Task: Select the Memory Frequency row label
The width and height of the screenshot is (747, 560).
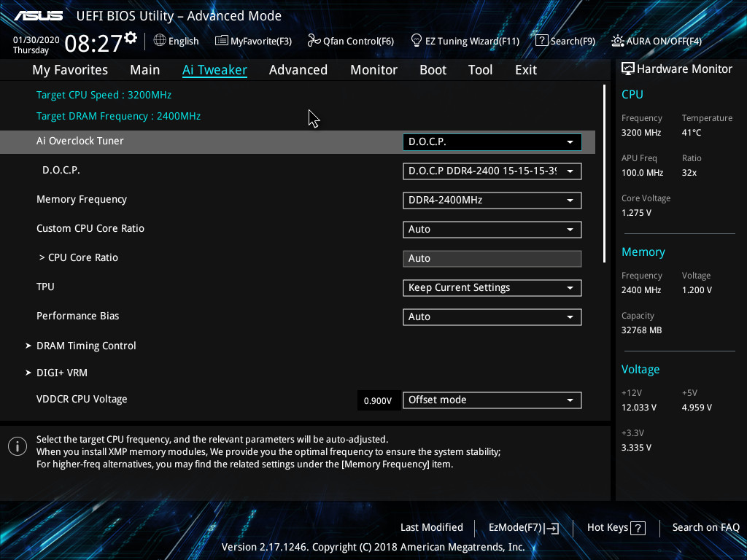Action: (82, 200)
